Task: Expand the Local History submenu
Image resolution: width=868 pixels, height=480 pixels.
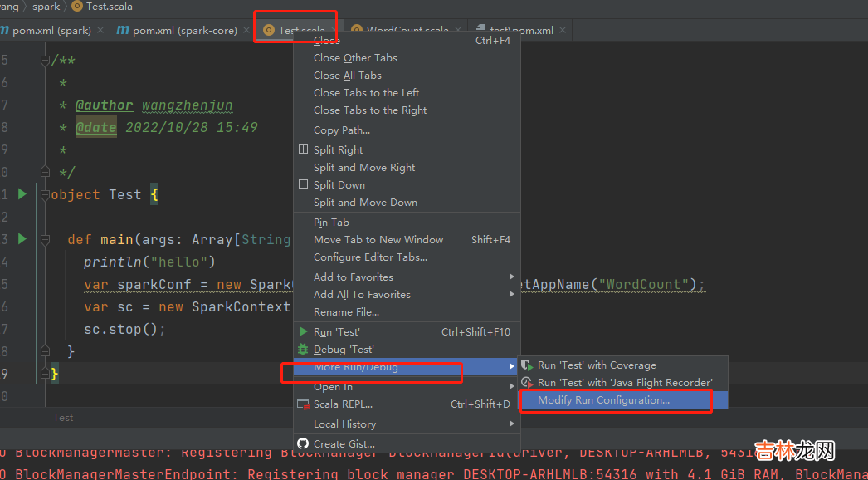Action: click(344, 424)
